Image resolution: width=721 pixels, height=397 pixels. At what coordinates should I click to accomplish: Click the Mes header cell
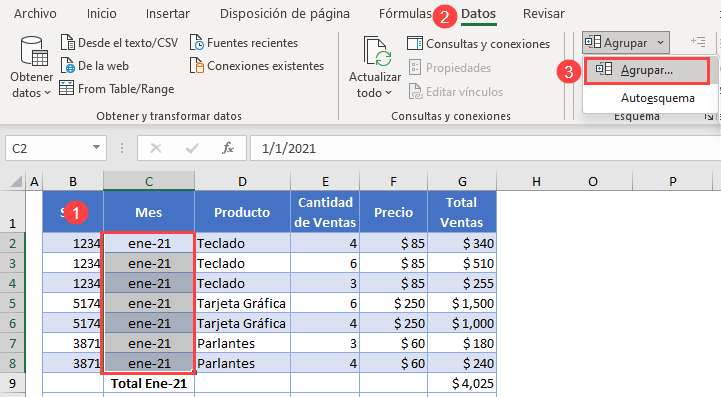[x=149, y=212]
